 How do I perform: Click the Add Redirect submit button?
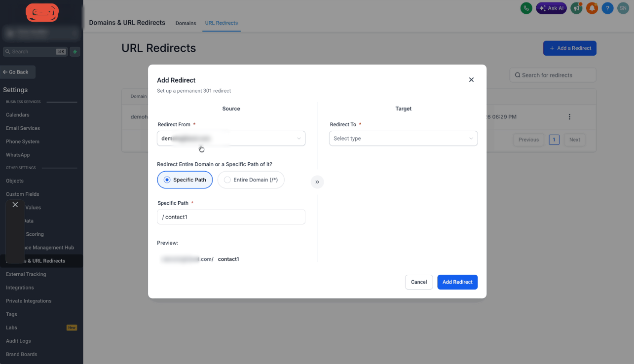point(457,282)
